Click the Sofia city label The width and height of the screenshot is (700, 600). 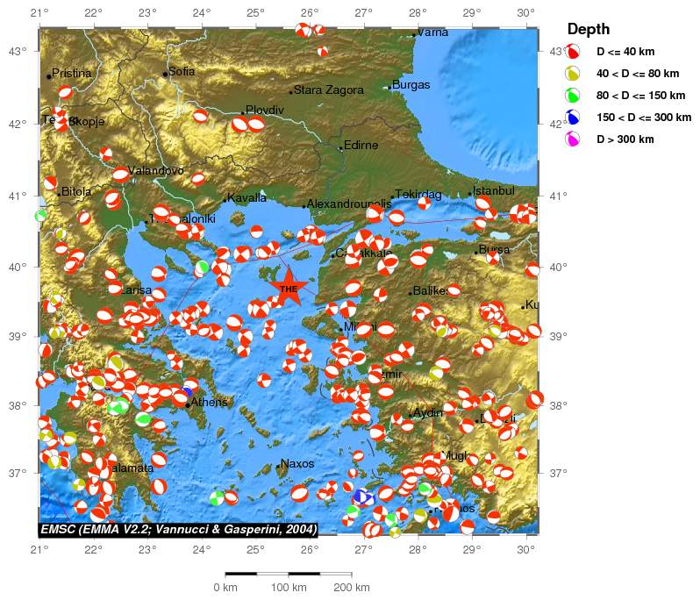click(182, 72)
